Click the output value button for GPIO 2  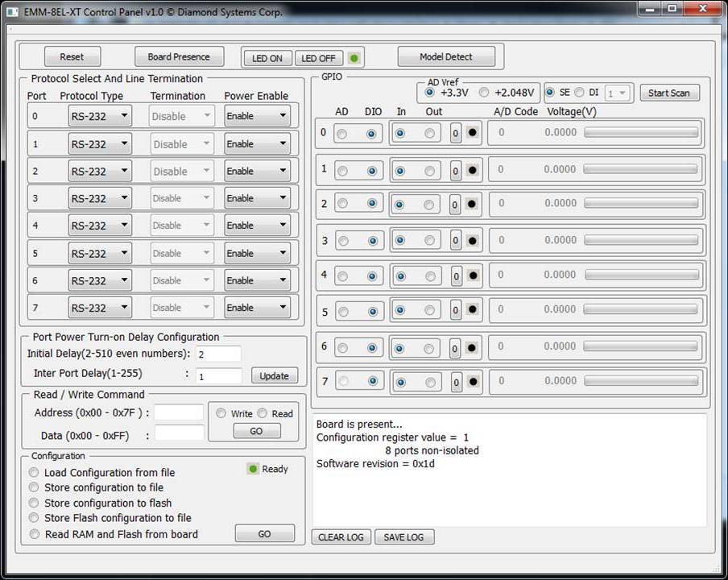(x=455, y=205)
